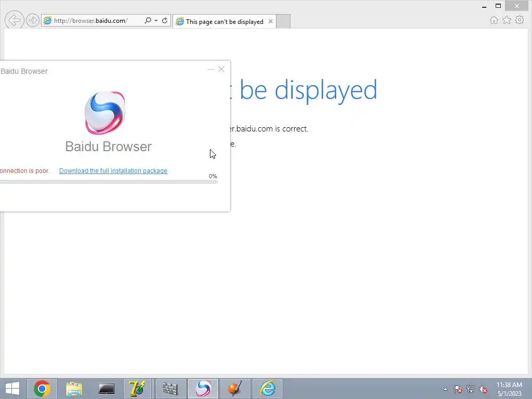This screenshot has height=399, width=532.
Task: Minimize the Baidu Browser installer window
Action: pos(211,69)
